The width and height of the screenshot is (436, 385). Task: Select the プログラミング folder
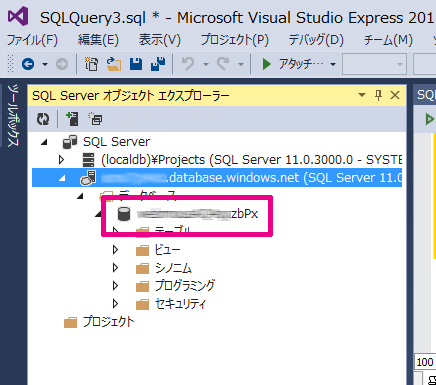pos(185,286)
